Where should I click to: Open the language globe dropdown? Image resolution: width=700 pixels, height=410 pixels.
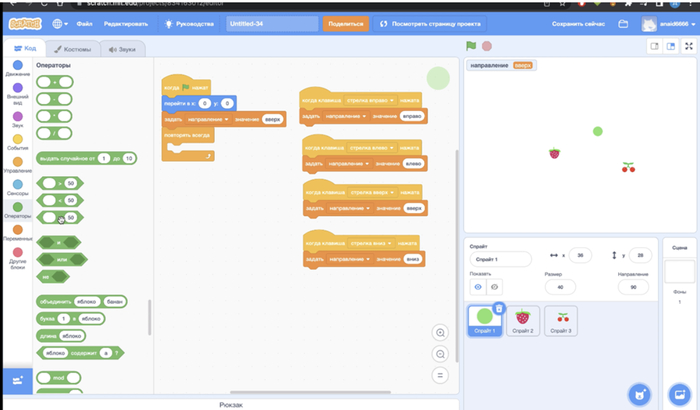click(x=58, y=23)
